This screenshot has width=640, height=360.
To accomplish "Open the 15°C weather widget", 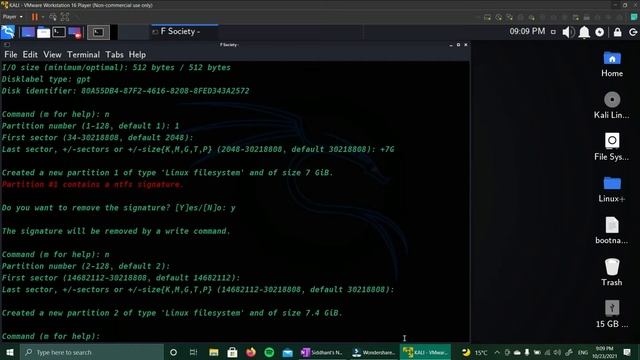I will [x=475, y=352].
